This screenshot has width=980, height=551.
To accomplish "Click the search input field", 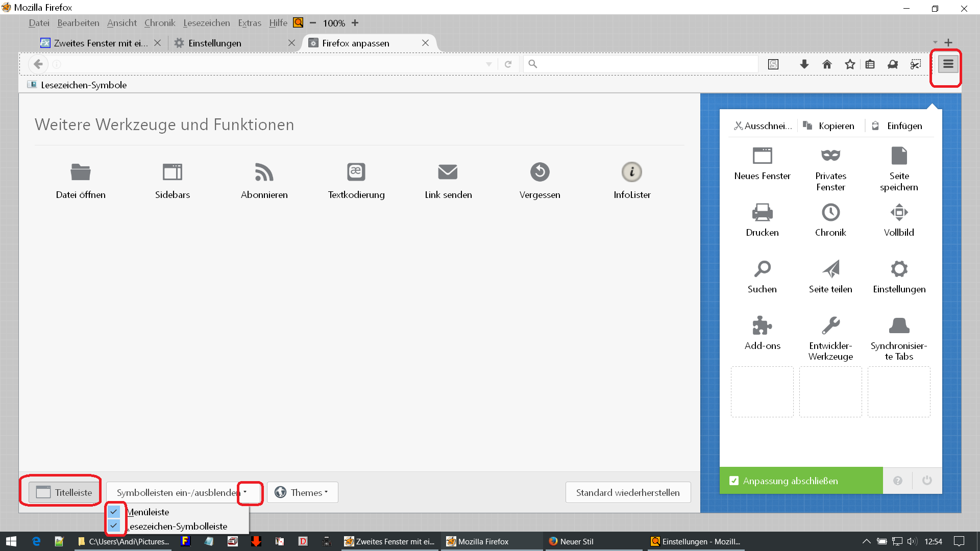I will click(x=643, y=64).
